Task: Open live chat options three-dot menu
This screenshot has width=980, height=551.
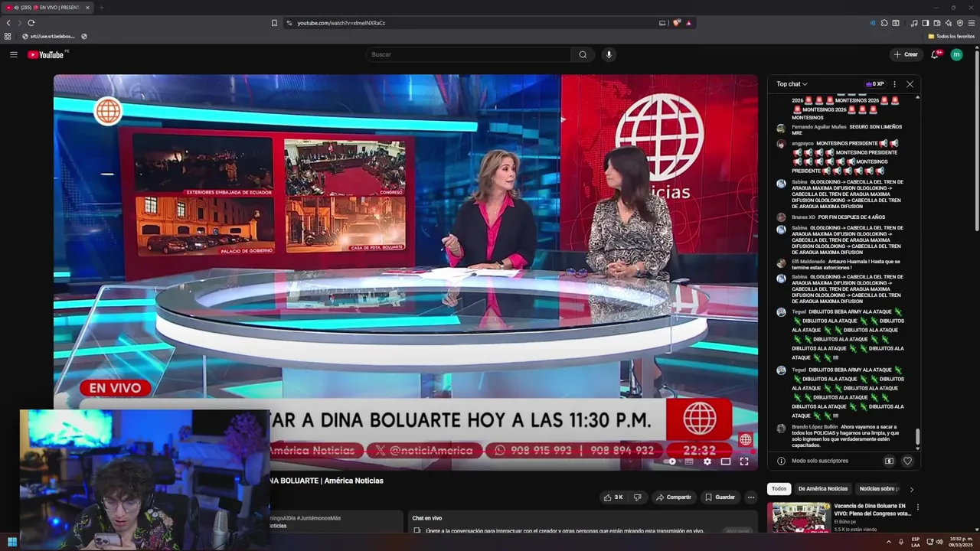Action: (x=894, y=84)
